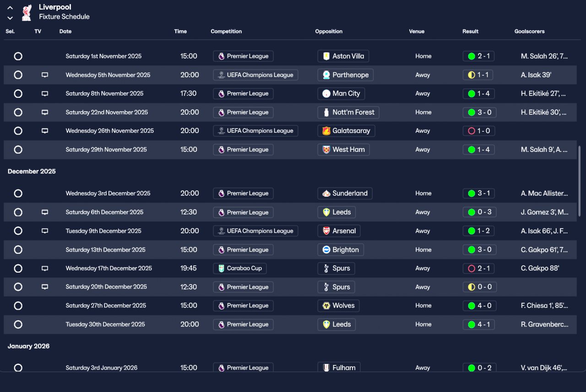Open the Parthenope opposition button
586x392 pixels.
[x=346, y=75]
